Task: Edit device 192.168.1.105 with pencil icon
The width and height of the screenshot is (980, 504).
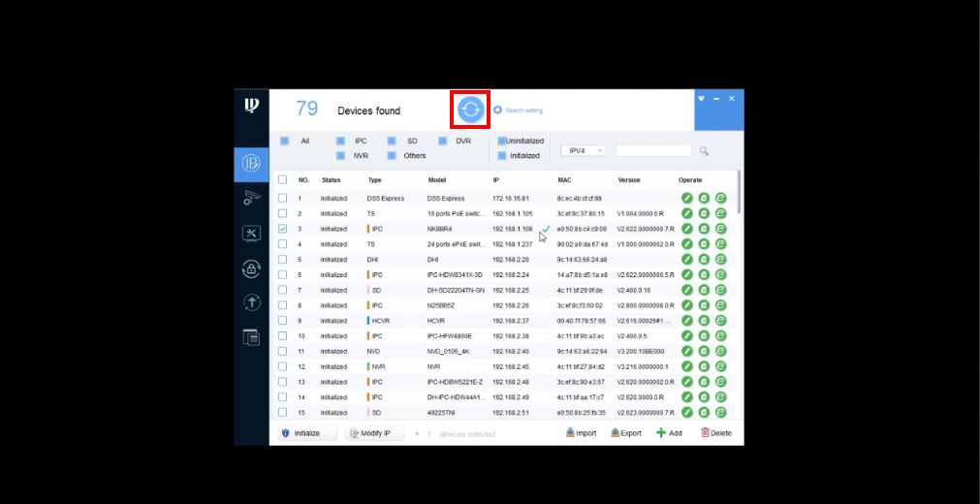Action: click(687, 213)
